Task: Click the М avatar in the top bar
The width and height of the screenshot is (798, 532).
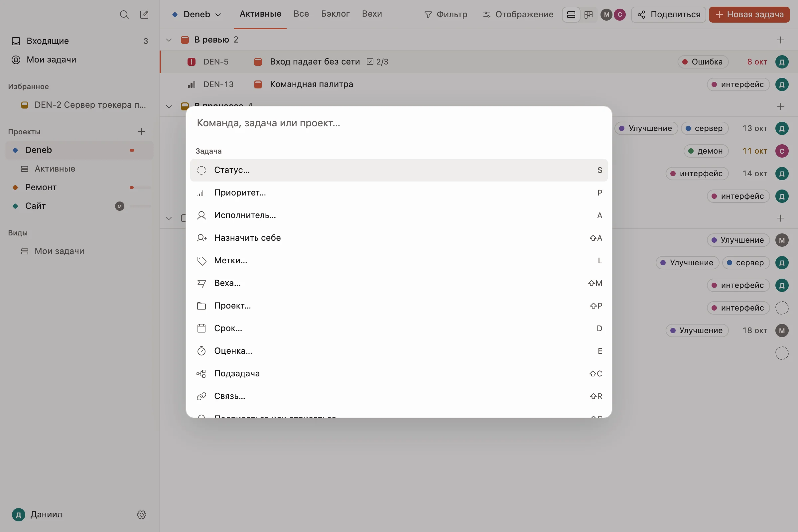Action: pos(606,15)
